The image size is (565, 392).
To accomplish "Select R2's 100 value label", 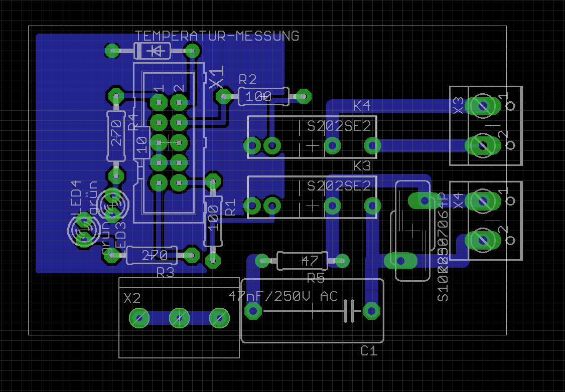I will [258, 96].
